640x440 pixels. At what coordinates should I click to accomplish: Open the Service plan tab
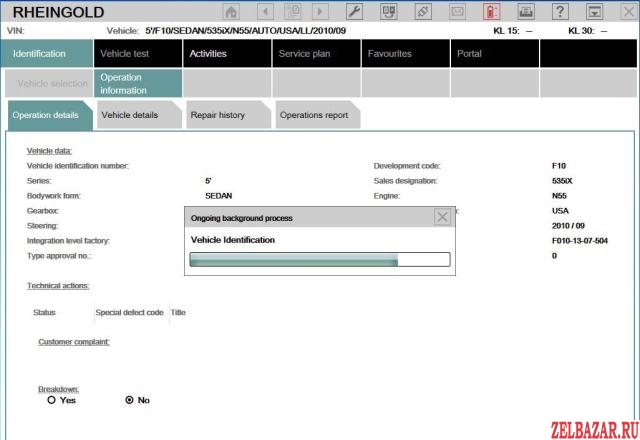click(316, 53)
